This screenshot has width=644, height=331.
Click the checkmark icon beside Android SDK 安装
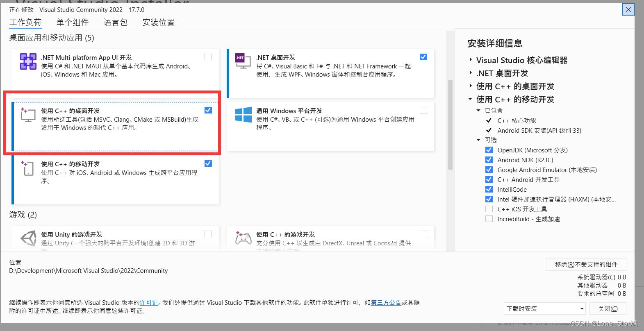pos(489,130)
